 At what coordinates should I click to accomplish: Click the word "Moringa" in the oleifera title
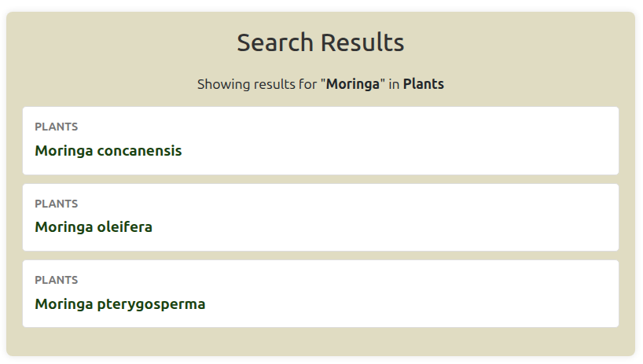tap(63, 227)
